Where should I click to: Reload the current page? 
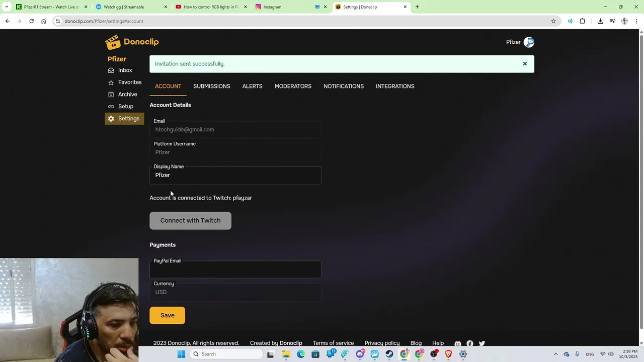tap(31, 21)
